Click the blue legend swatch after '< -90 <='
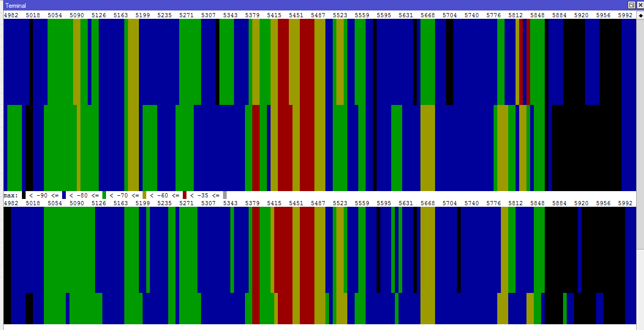The image size is (644, 330). (64, 195)
